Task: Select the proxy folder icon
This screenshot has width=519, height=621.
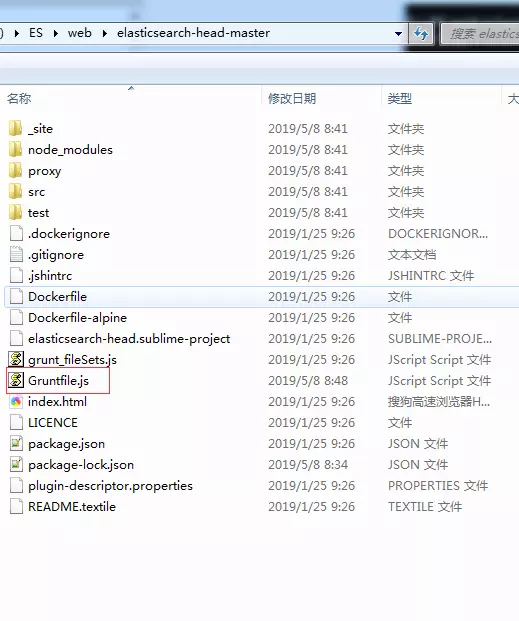Action: tap(16, 171)
